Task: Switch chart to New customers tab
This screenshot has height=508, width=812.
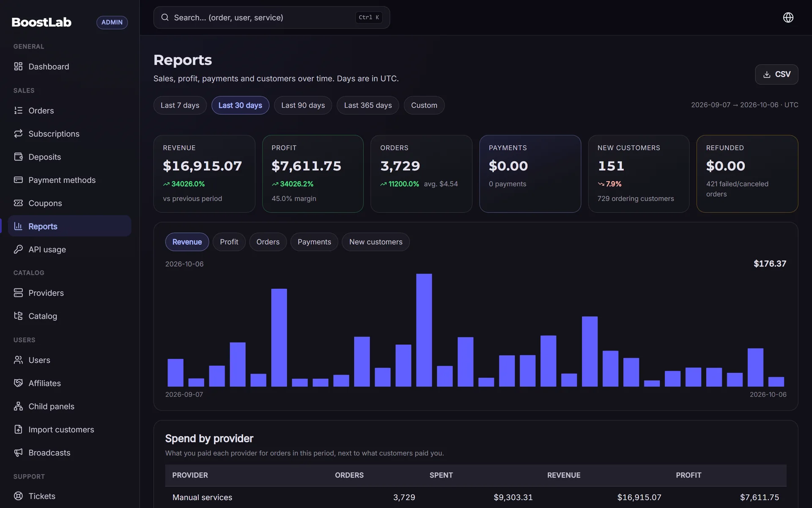Action: point(376,242)
